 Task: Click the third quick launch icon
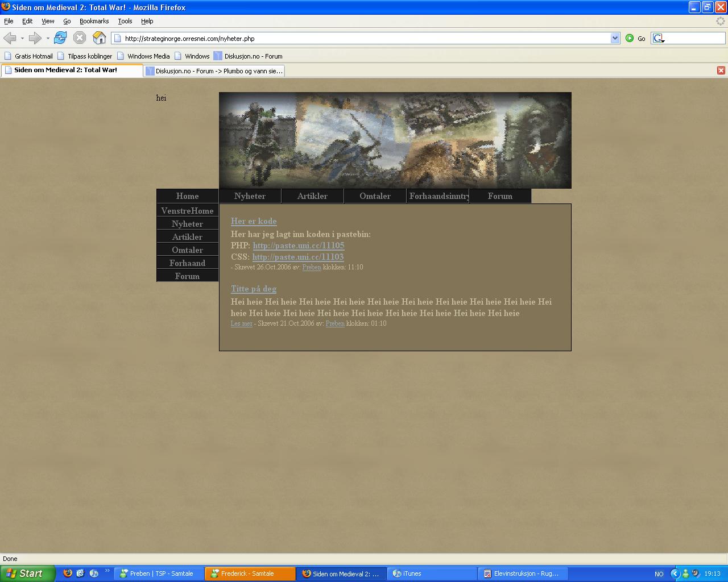[x=94, y=573]
